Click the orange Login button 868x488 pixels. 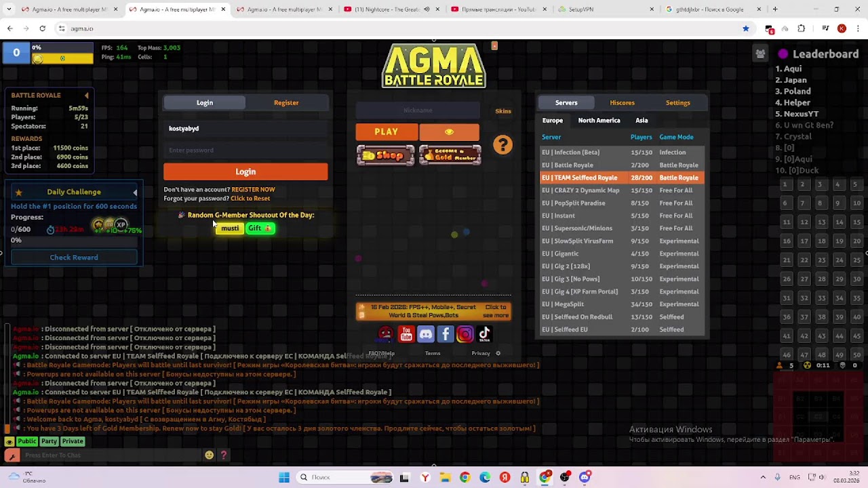245,172
